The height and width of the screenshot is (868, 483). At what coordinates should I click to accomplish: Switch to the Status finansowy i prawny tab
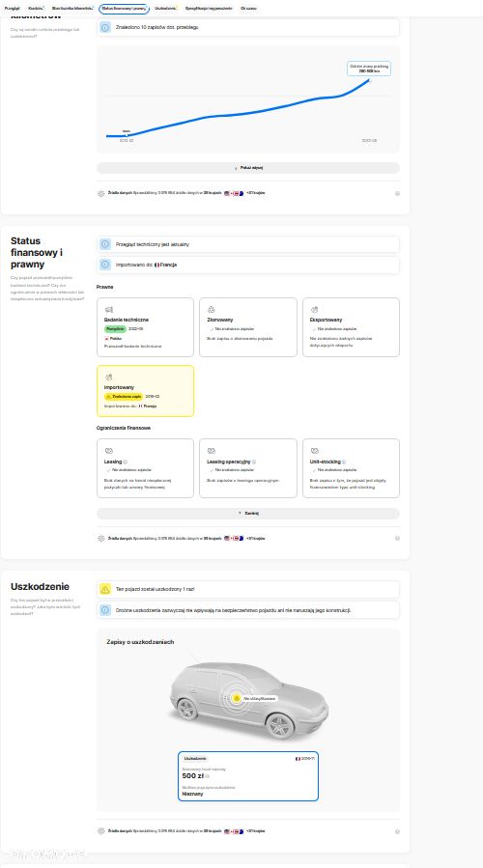click(x=124, y=9)
